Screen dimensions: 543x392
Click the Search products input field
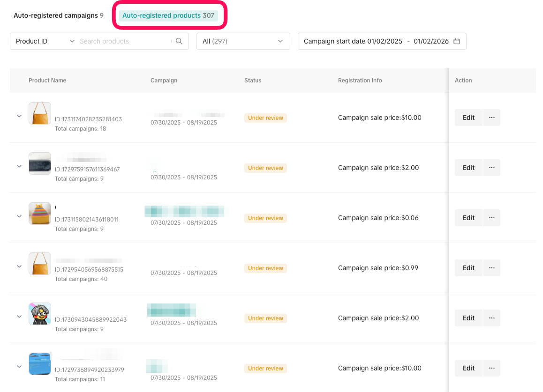point(124,41)
